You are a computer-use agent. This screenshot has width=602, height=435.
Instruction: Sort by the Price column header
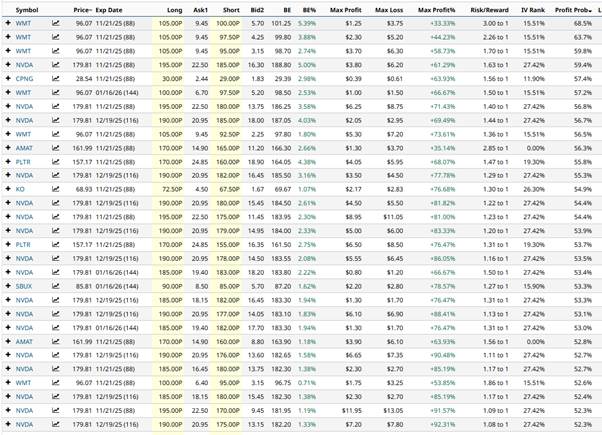point(82,10)
